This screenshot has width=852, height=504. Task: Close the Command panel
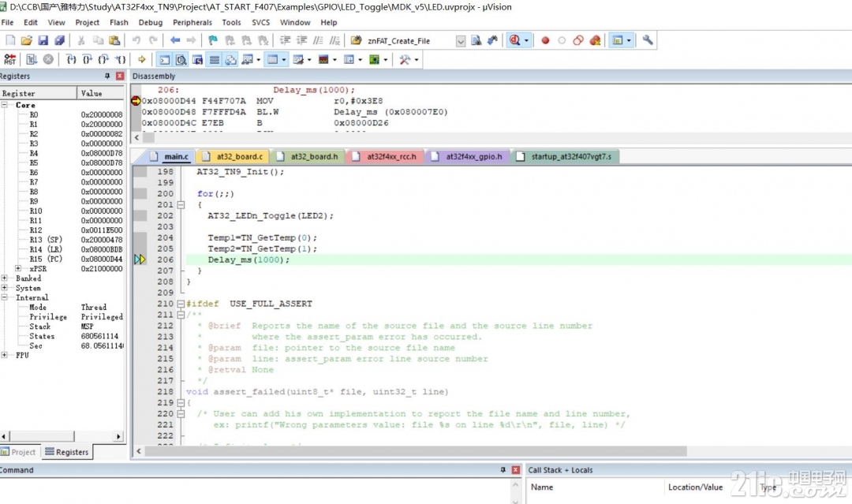tap(516, 470)
